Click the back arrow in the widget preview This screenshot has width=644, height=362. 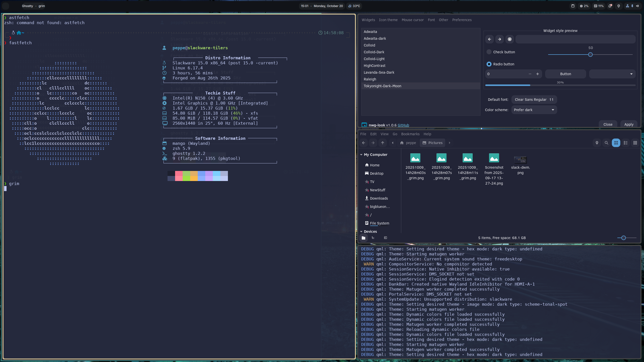pyautogui.click(x=490, y=39)
